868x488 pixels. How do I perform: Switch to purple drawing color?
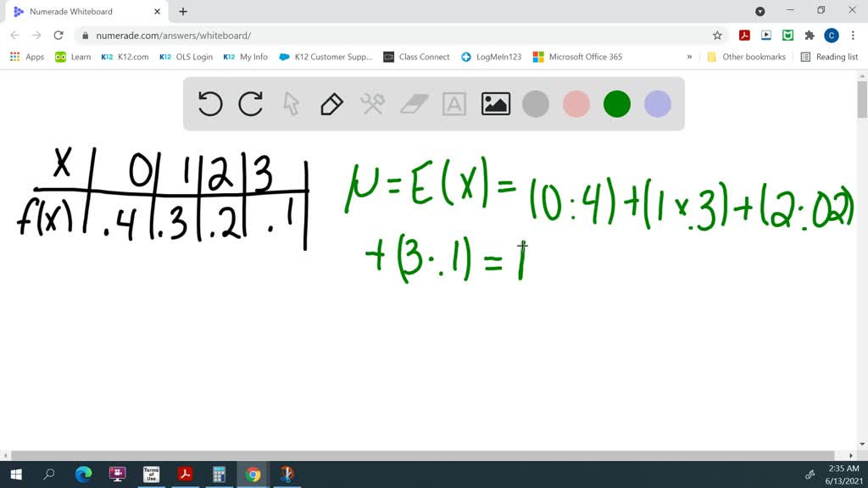click(x=657, y=103)
